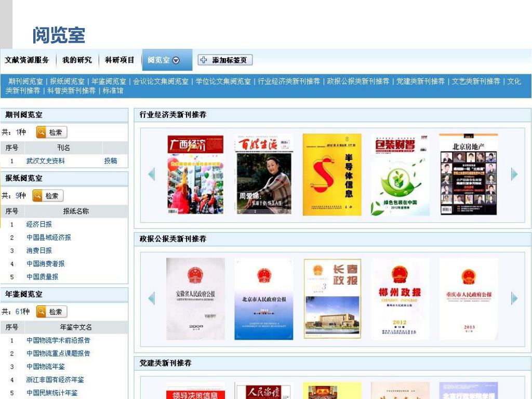Click 检索 button in 年鉴阅览室 panel
532x399 pixels.
pyautogui.click(x=51, y=312)
